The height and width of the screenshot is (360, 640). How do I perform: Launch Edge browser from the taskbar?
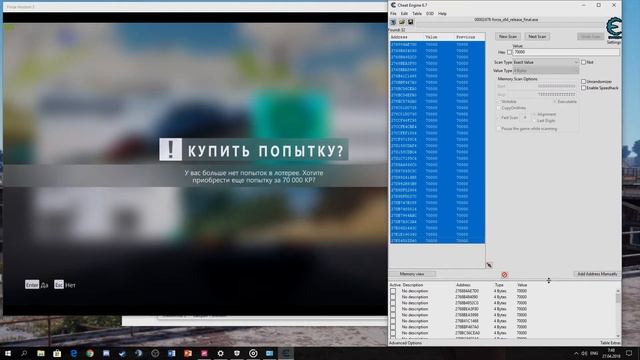click(73, 353)
